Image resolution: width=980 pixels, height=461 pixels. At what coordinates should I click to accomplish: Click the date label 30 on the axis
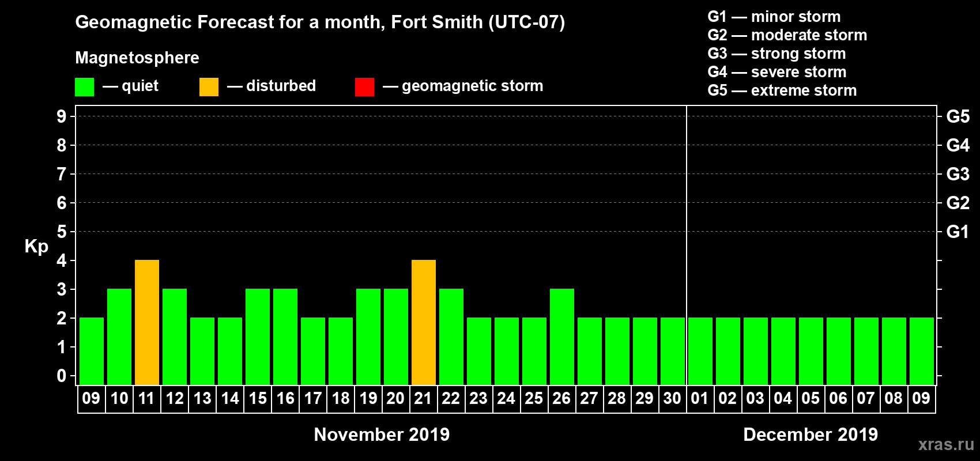672,398
